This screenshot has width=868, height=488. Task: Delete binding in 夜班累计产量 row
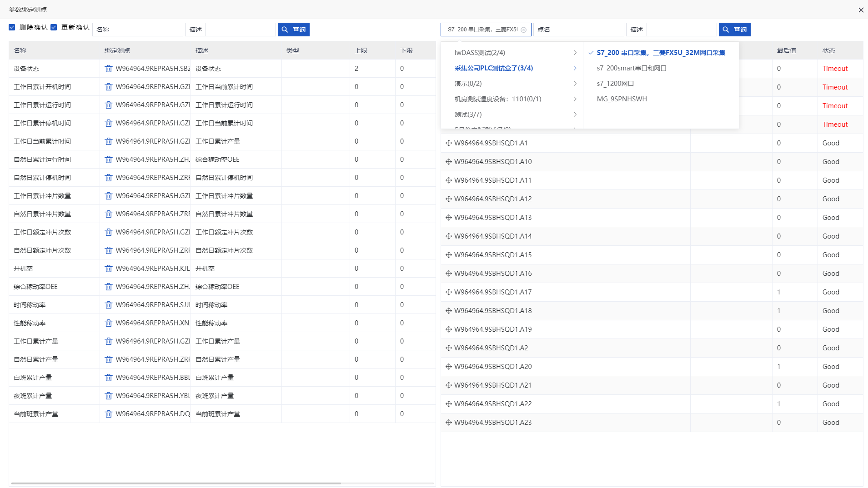tap(108, 396)
